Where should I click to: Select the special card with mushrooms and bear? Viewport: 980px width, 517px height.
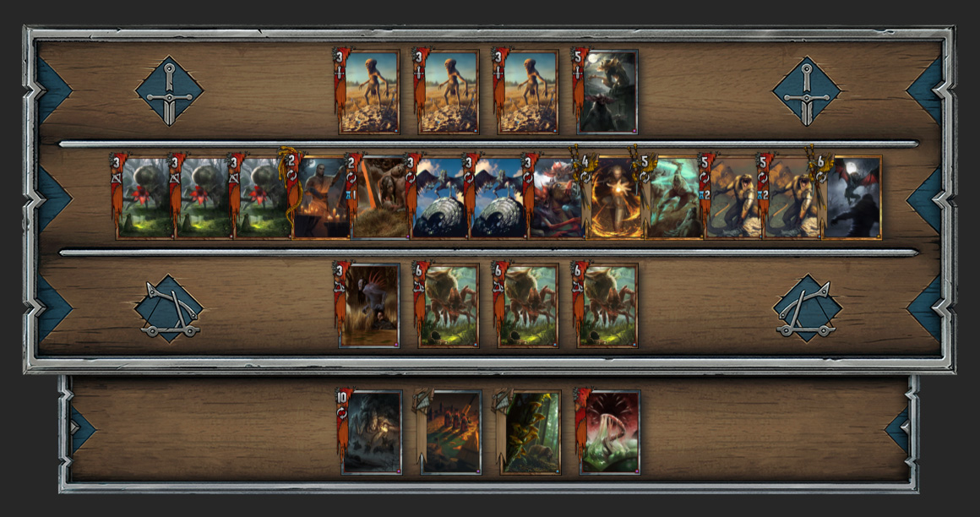[528, 432]
